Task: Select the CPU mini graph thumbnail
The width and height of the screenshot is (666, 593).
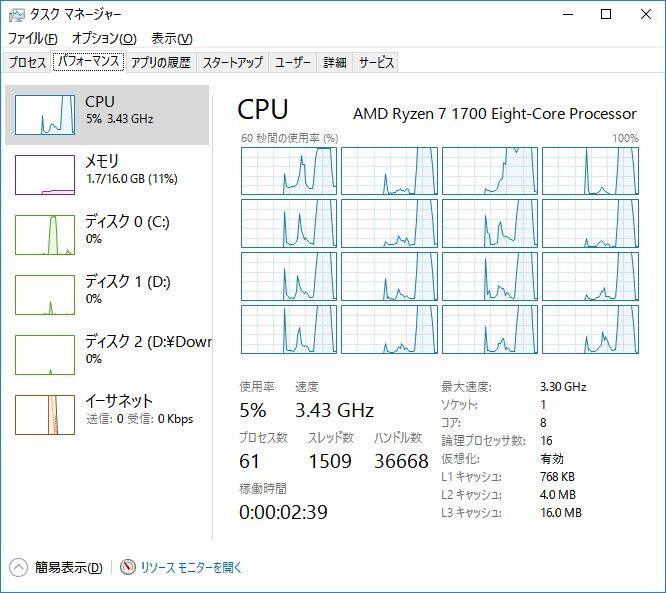Action: click(x=45, y=115)
